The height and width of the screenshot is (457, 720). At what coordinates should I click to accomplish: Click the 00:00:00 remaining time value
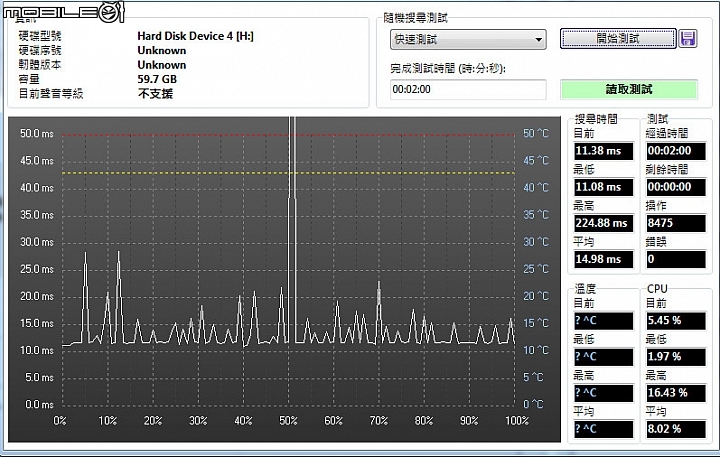[675, 187]
